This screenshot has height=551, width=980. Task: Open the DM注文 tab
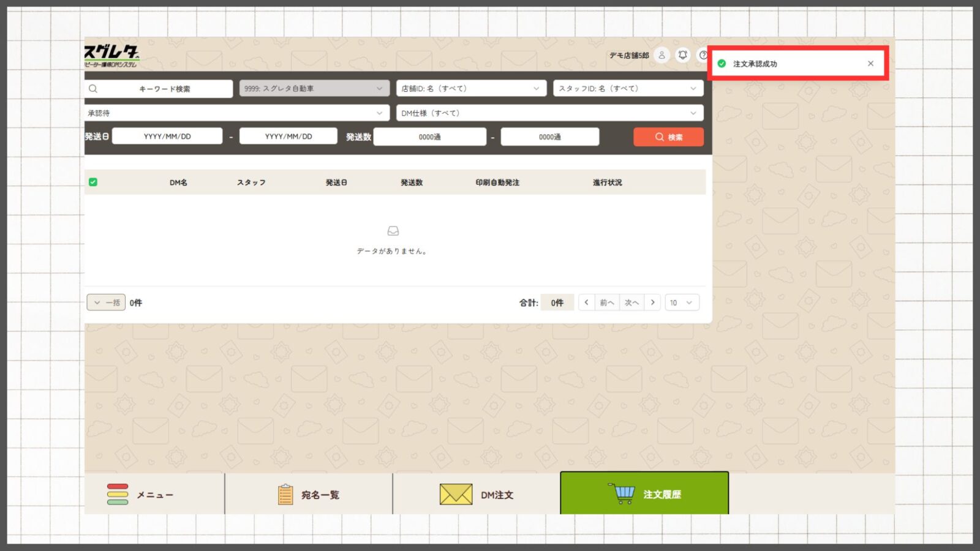pos(477,494)
